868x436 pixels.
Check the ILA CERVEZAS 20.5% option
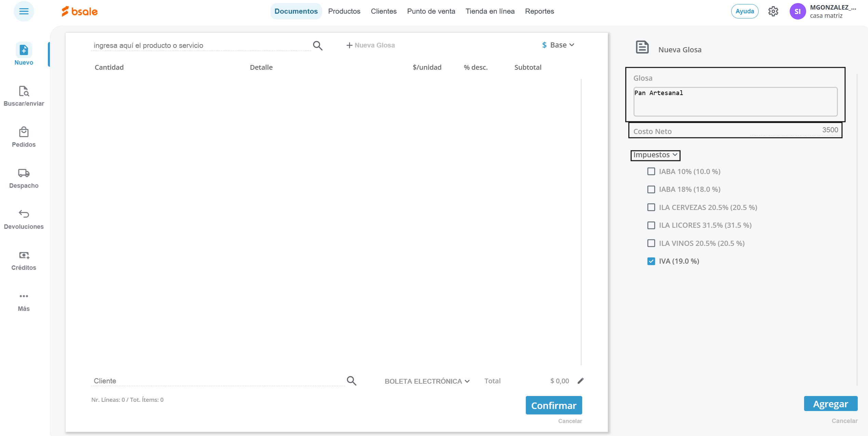(x=651, y=207)
